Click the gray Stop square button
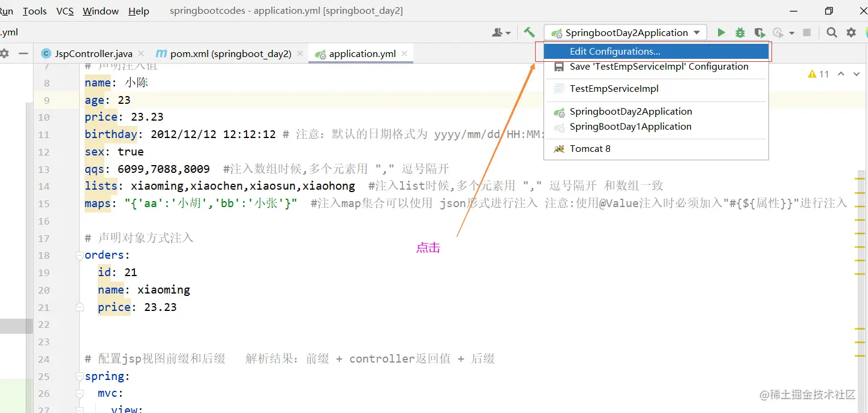The image size is (868, 413). (x=807, y=32)
